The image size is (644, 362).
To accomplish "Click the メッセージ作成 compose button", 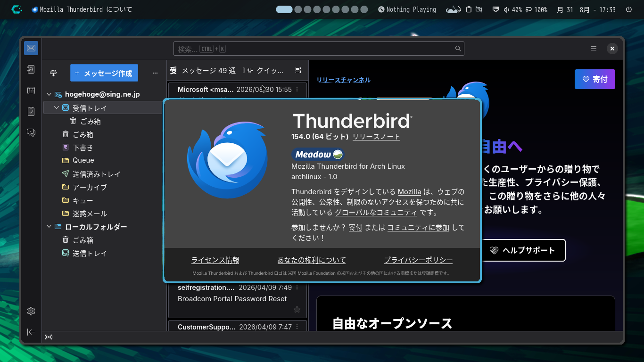I will tap(104, 73).
